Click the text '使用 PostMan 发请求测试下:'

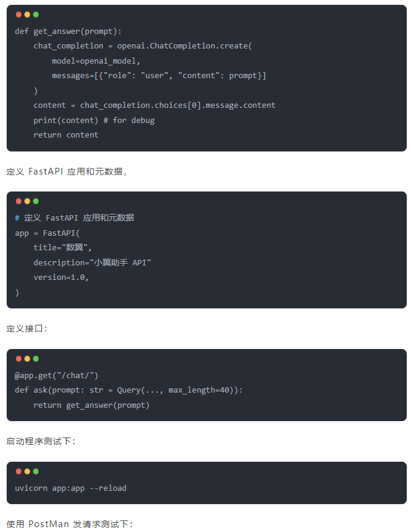tap(70, 524)
